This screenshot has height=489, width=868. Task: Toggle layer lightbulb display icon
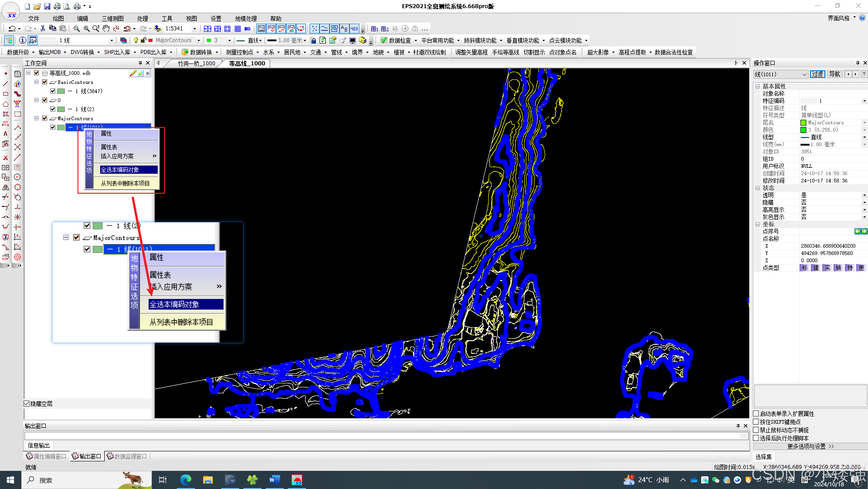coord(136,40)
